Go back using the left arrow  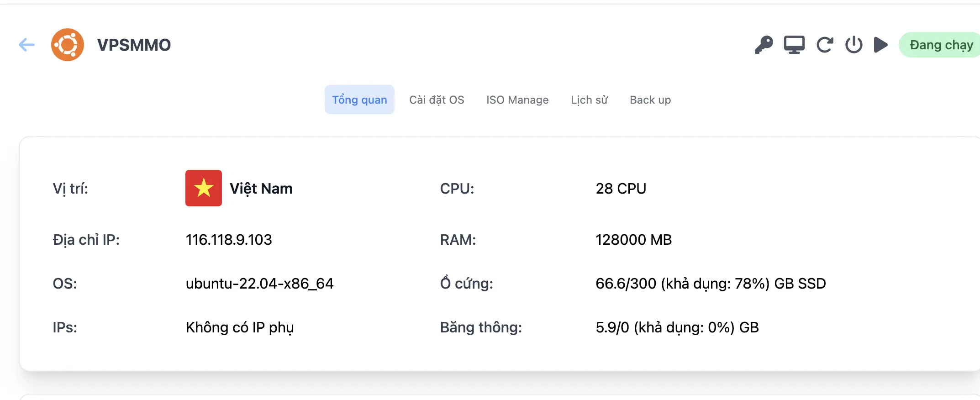(26, 45)
